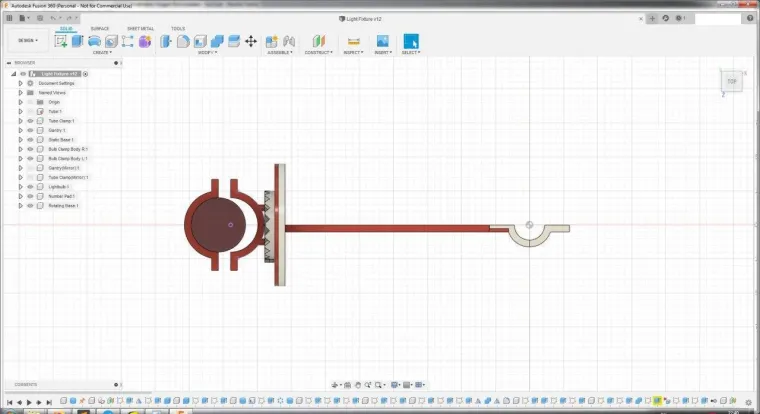Switch to the Surface tab
This screenshot has height=414, width=760.
101,29
